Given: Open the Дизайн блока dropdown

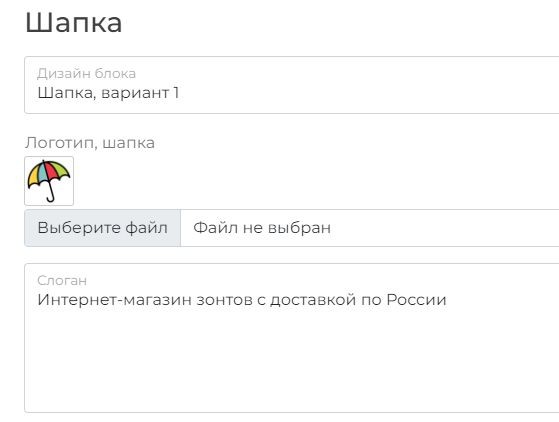Looking at the screenshot, I should click(292, 85).
